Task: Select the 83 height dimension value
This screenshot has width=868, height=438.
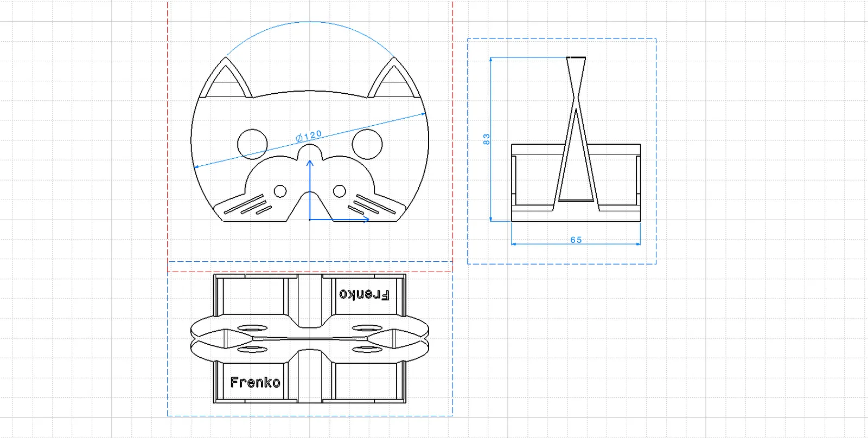Action: pos(486,139)
